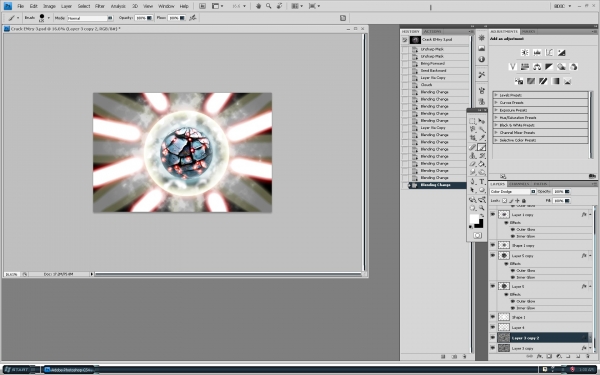This screenshot has height=375, width=600.
Task: Click the foreground color swatch
Action: (474, 219)
